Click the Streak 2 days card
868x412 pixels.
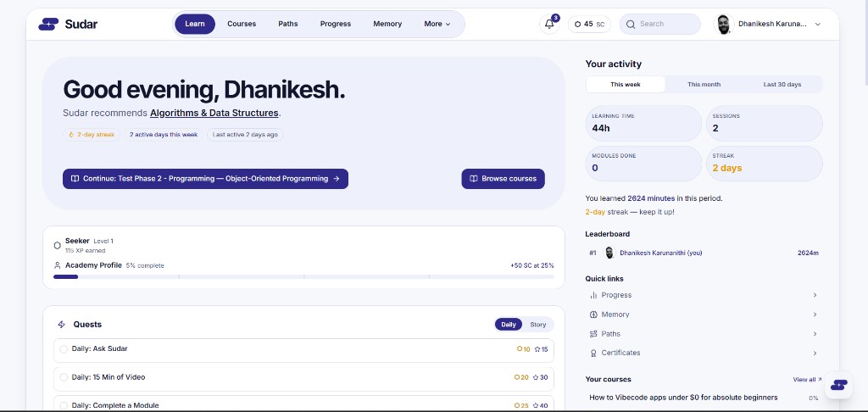(764, 164)
